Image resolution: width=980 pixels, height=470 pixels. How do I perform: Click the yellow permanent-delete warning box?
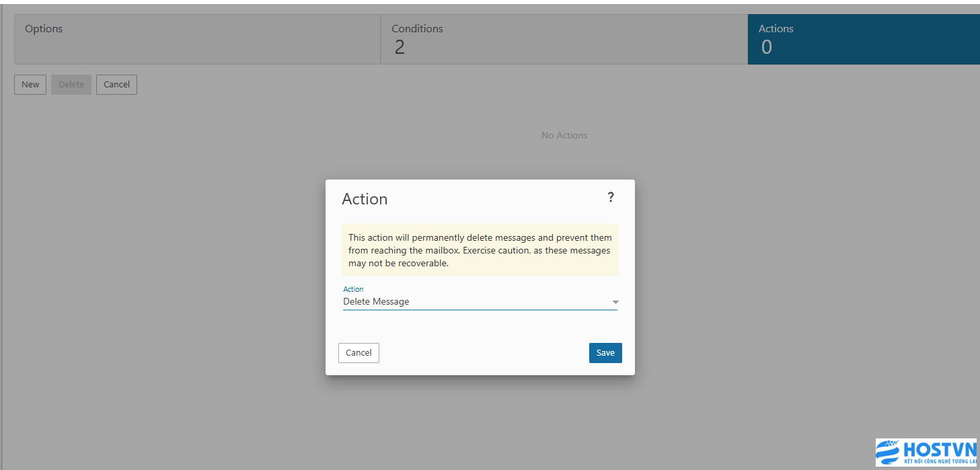[x=480, y=250]
